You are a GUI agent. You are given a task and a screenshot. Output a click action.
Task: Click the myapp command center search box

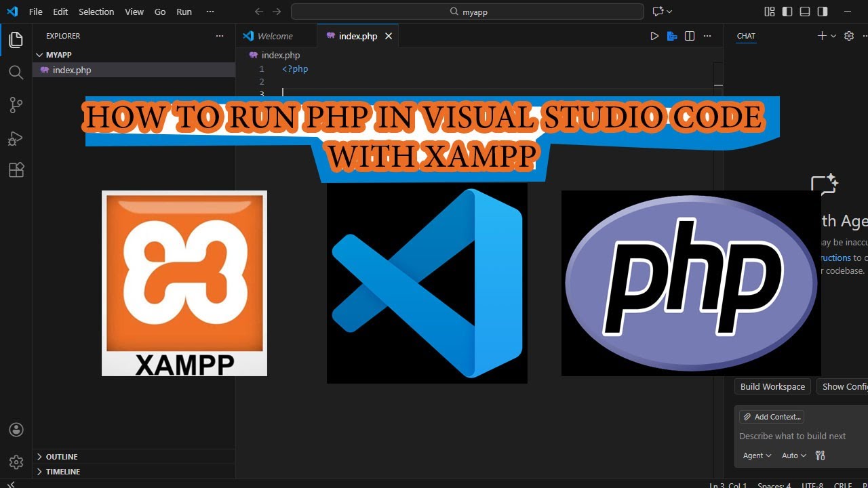467,12
